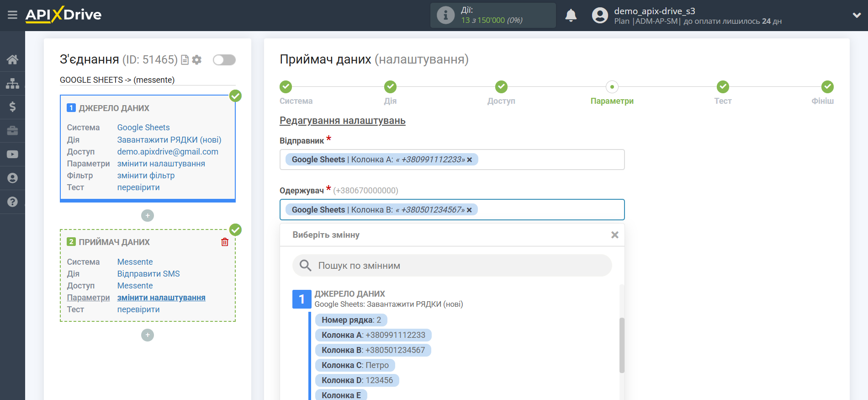Select variable Колонка A: +380991112233
Screen dimensions: 868x400
tap(373, 335)
